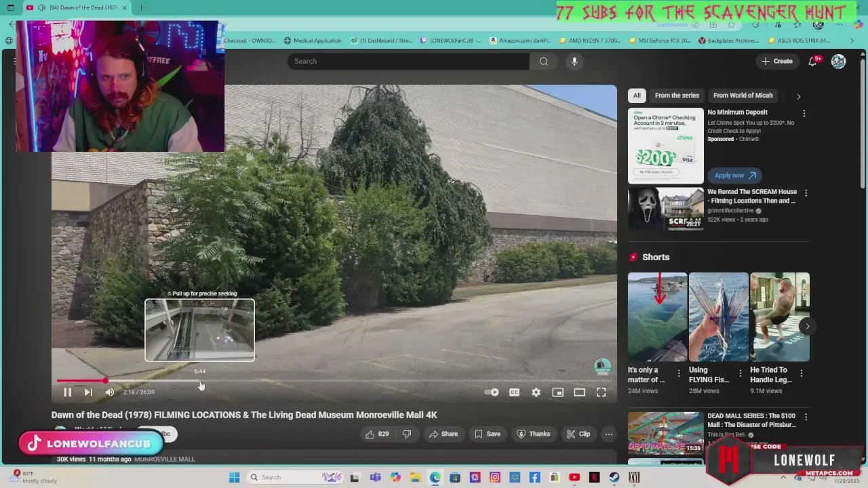The height and width of the screenshot is (488, 868).
Task: Skip to the next video
Action: coord(88,392)
